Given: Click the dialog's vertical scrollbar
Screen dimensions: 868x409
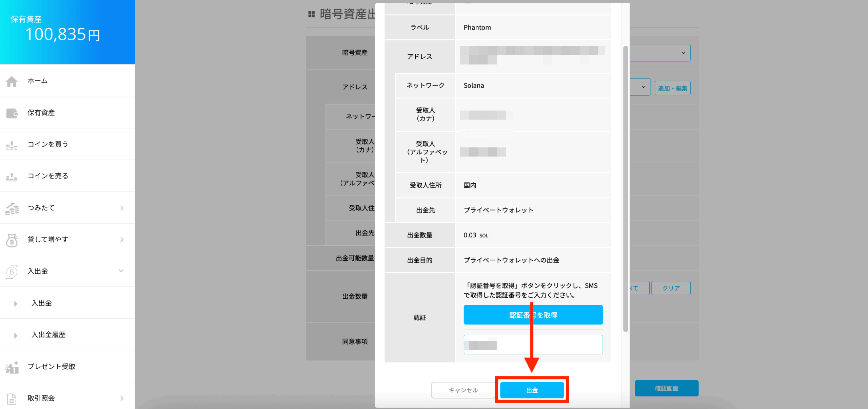Looking at the screenshot, I should 626,188.
